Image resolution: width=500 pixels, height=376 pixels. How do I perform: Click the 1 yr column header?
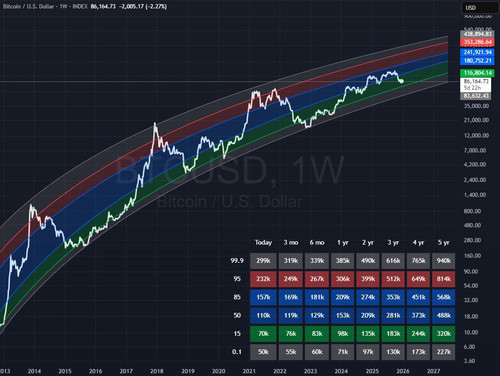(343, 243)
